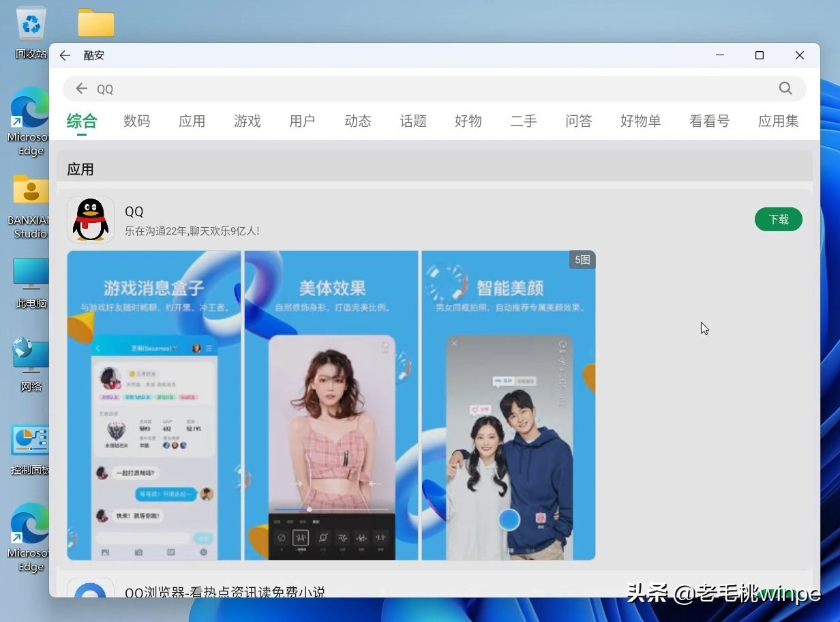Open the QQ浏览器 app icon
The height and width of the screenshot is (622, 840).
(91, 588)
